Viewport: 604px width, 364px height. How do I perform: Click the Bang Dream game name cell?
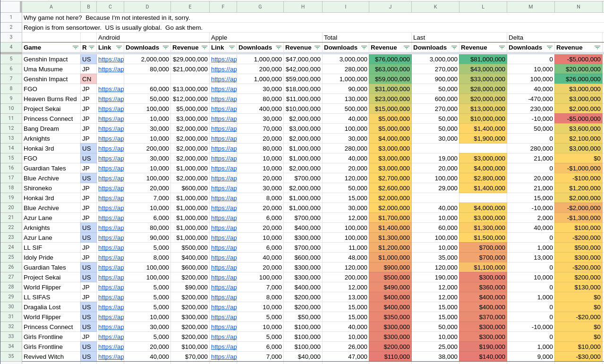tap(51, 128)
